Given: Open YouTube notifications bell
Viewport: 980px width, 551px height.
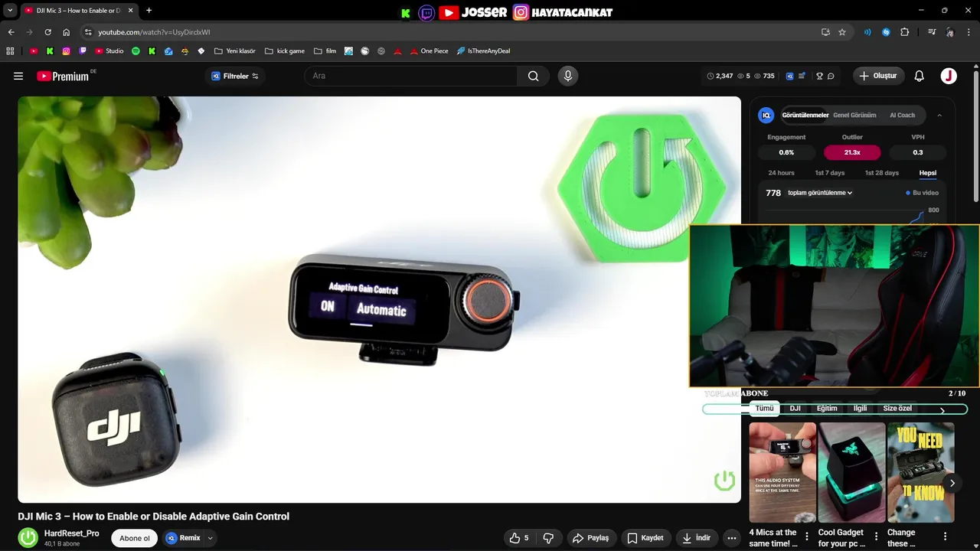Looking at the screenshot, I should tap(920, 76).
